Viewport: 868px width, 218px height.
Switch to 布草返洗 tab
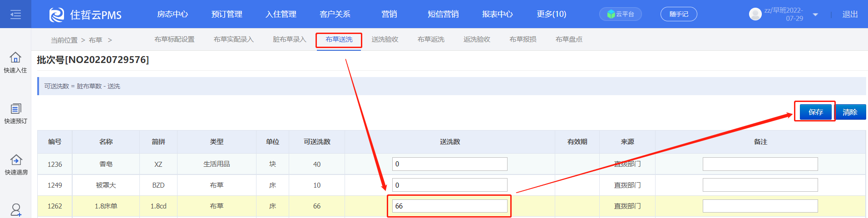[x=431, y=39]
